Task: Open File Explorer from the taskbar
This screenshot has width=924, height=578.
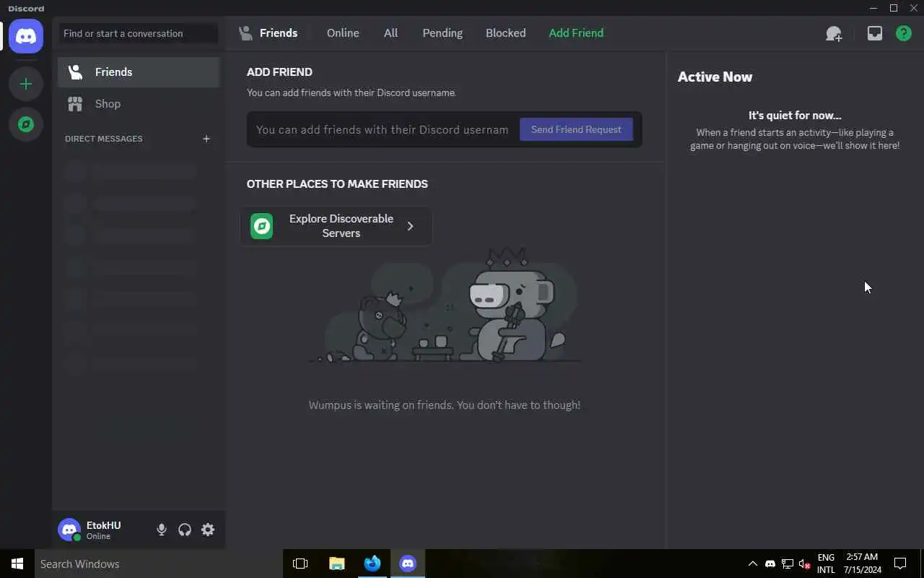Action: tap(336, 564)
